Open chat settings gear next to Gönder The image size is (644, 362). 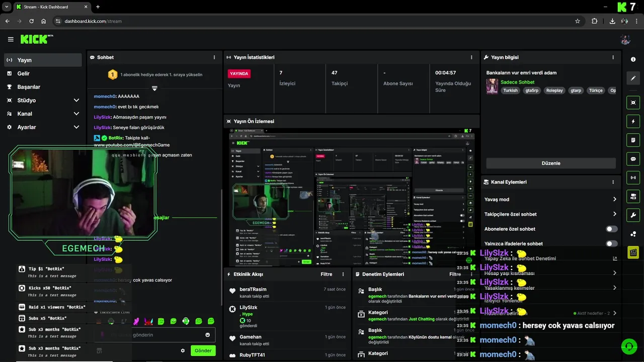(183, 350)
